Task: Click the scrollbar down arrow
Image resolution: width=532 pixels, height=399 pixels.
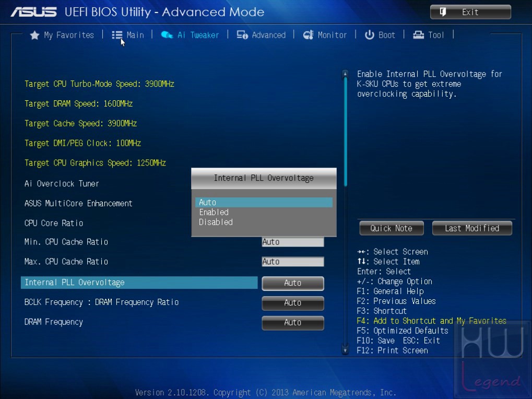Action: click(345, 350)
